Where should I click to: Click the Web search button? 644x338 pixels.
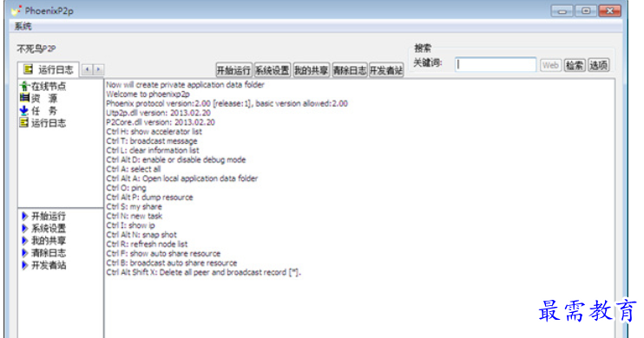point(550,65)
